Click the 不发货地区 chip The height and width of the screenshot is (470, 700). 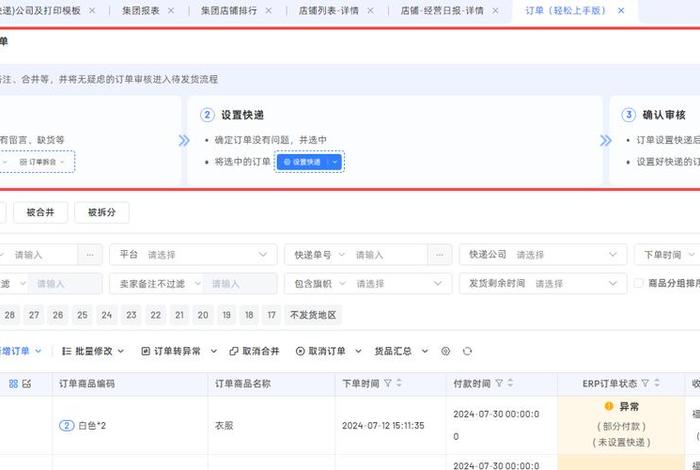click(313, 315)
